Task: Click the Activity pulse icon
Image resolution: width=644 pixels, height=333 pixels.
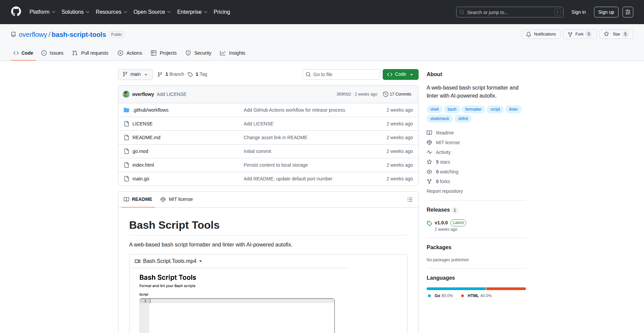Action: tap(430, 152)
